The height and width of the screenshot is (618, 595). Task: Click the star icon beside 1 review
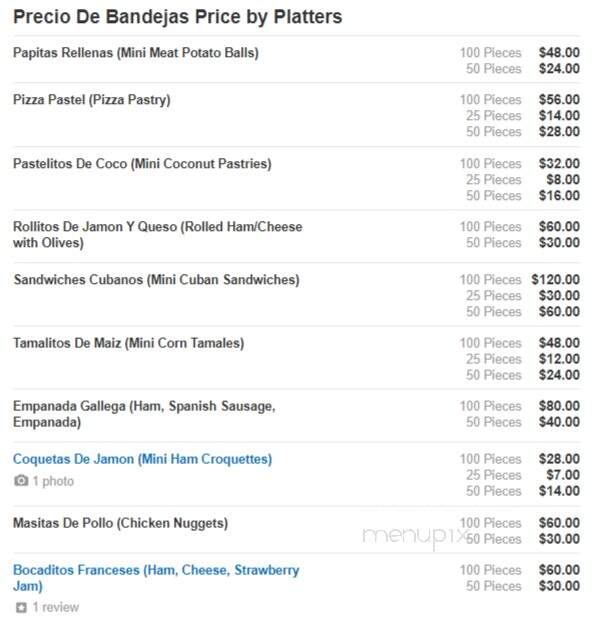click(21, 607)
